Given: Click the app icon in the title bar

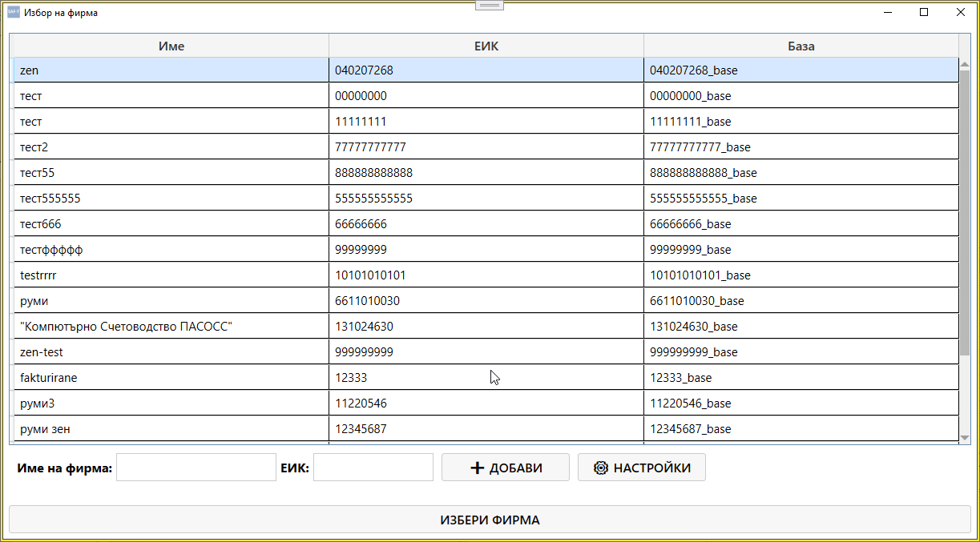Looking at the screenshot, I should pos(14,12).
